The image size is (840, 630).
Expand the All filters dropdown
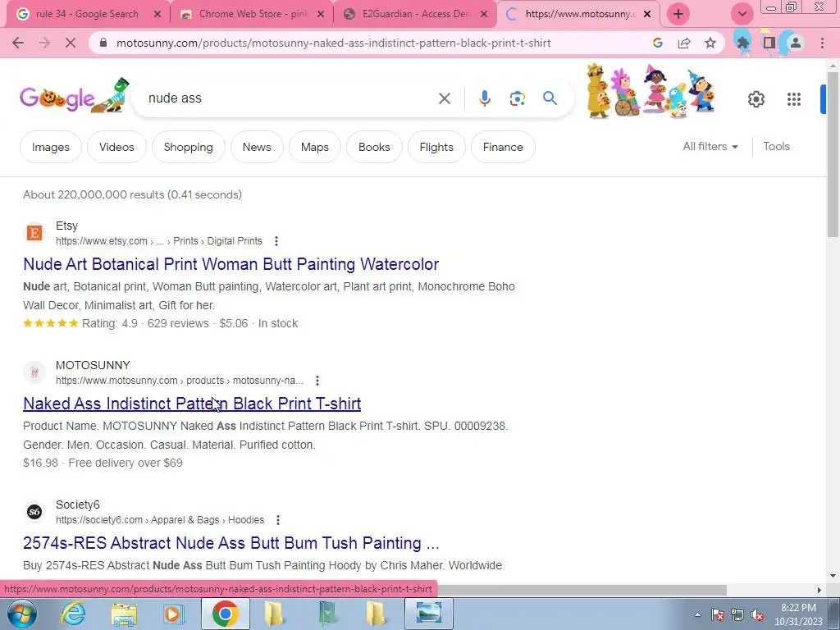point(710,146)
